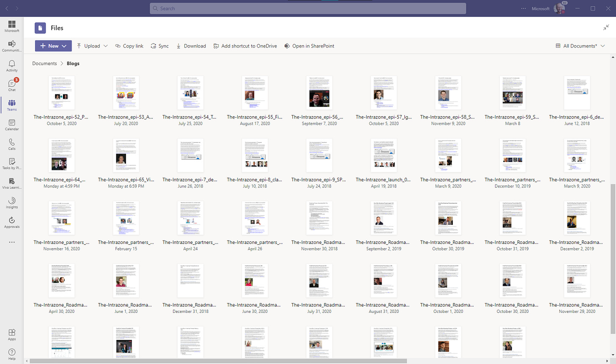Show more apps ellipsis in sidebar
The height and width of the screenshot is (364, 616).
click(12, 242)
